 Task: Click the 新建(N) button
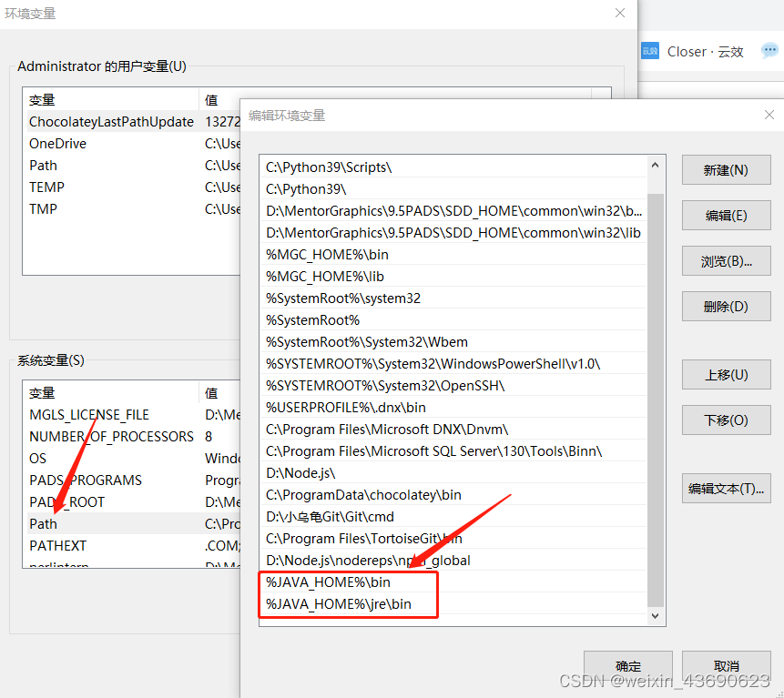point(726,170)
